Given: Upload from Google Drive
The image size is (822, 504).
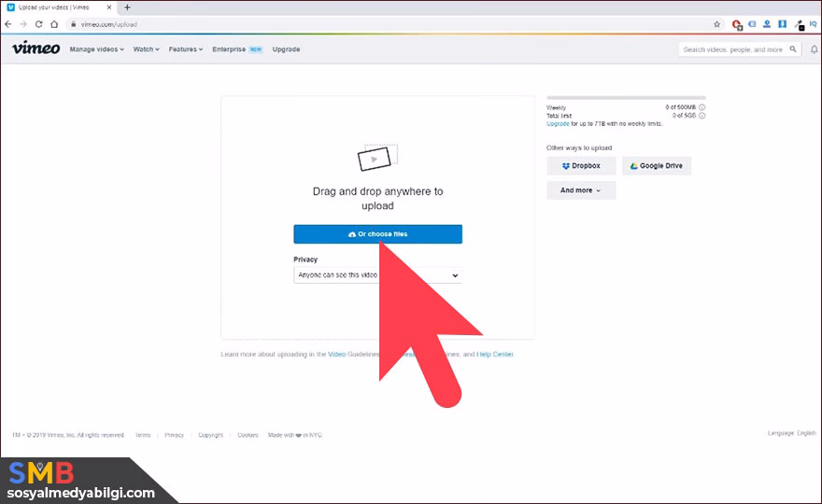Looking at the screenshot, I should pyautogui.click(x=657, y=165).
